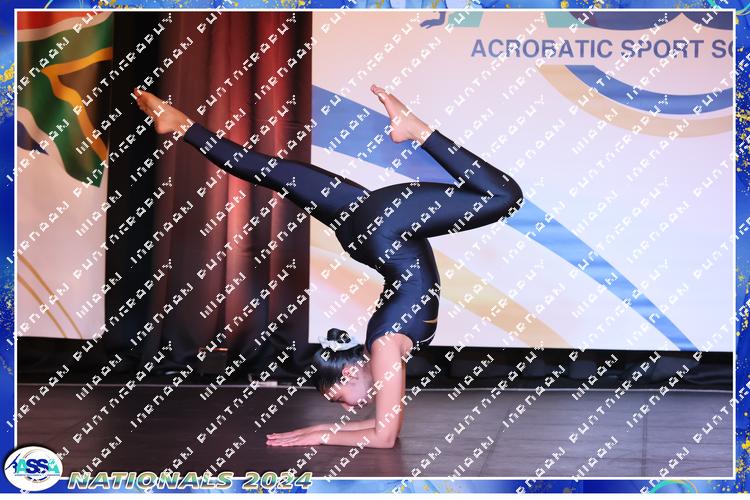Select the gymnast performing the forearm stand
The width and height of the screenshot is (750, 500).
click(330, 266)
